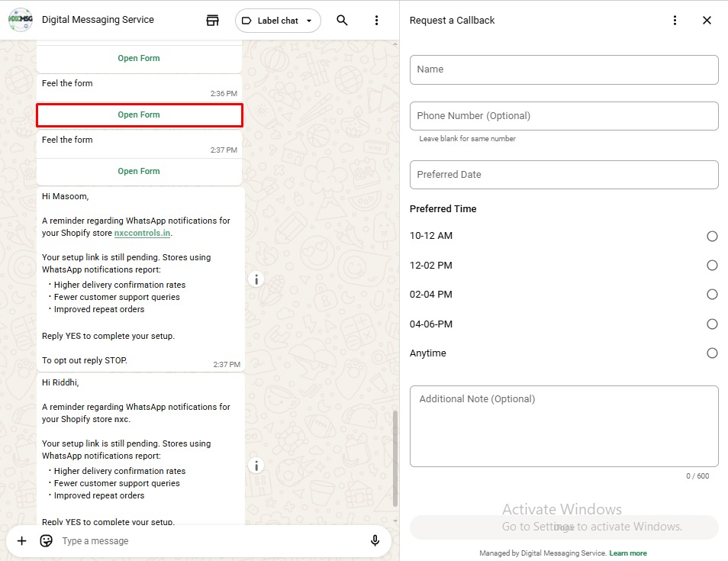The width and height of the screenshot is (728, 561).
Task: Click the Additional Note text area
Action: (x=564, y=424)
